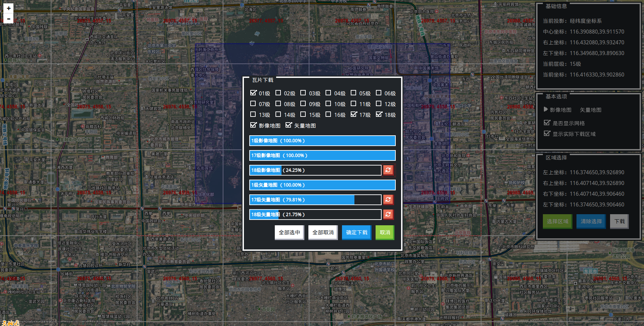Screen dimensions: 644x326
Task: Check the 13级 level checkbox
Action: coord(253,114)
